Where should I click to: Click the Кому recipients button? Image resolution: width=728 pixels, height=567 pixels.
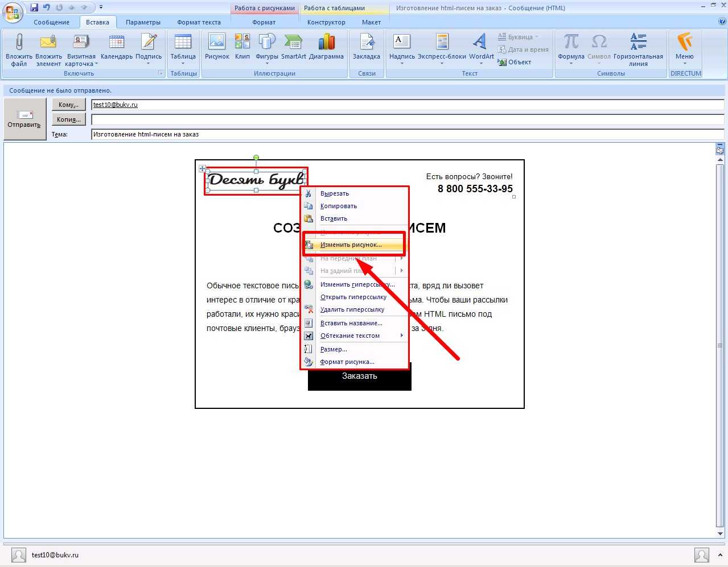pos(69,105)
